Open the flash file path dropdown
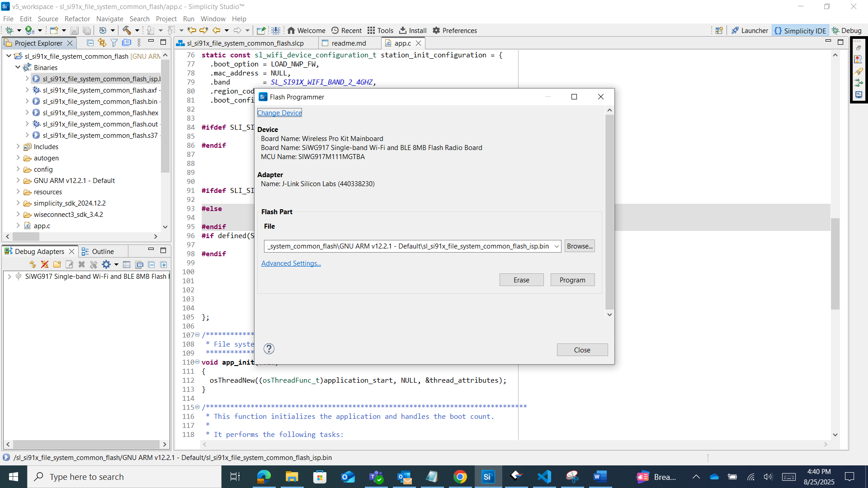This screenshot has width=868, height=488. [x=557, y=246]
